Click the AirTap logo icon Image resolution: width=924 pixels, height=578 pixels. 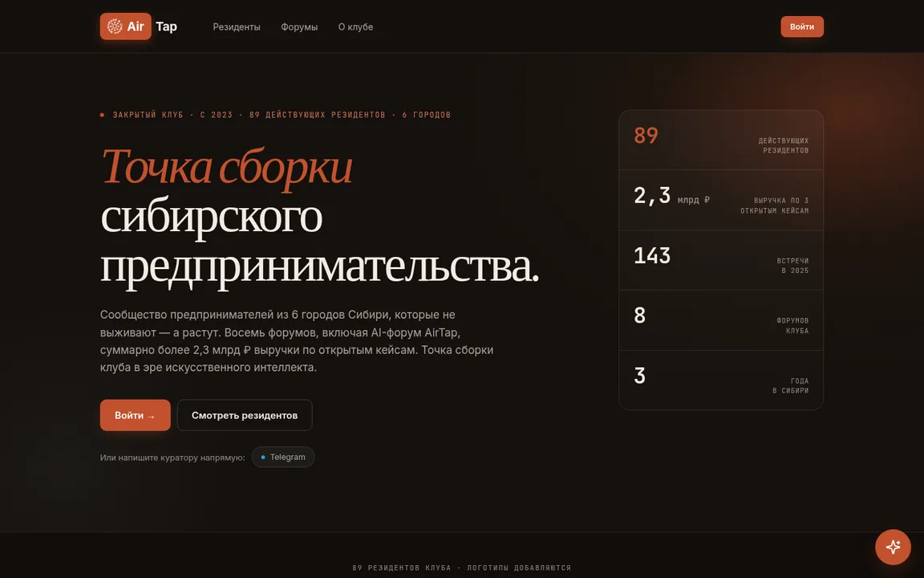pyautogui.click(x=115, y=26)
